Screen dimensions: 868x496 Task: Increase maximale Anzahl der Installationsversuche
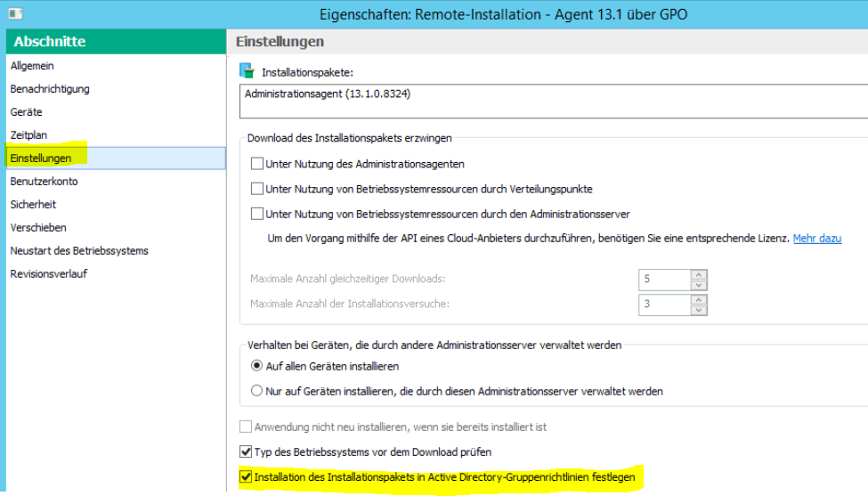click(699, 300)
